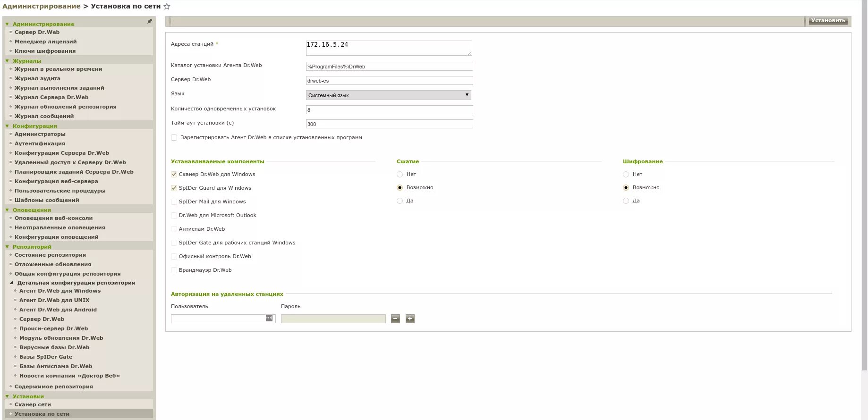Open Журнал аудита in the sidebar
The width and height of the screenshot is (868, 420).
point(37,78)
